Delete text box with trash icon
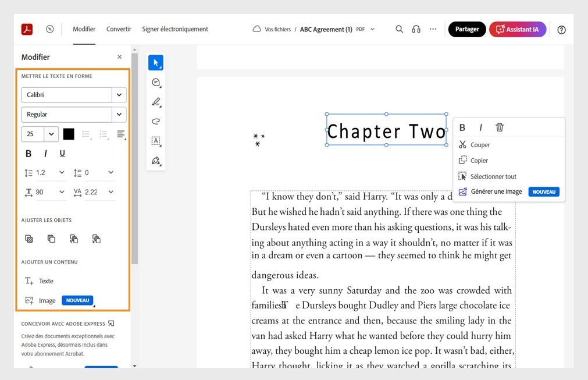Viewport: 588px width, 380px height. tap(500, 127)
